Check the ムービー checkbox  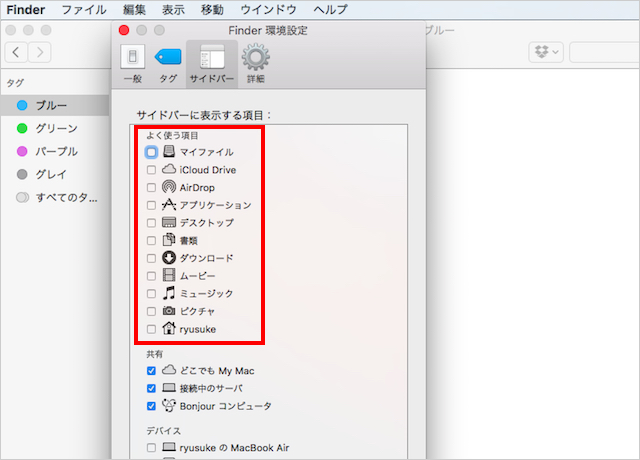point(151,276)
